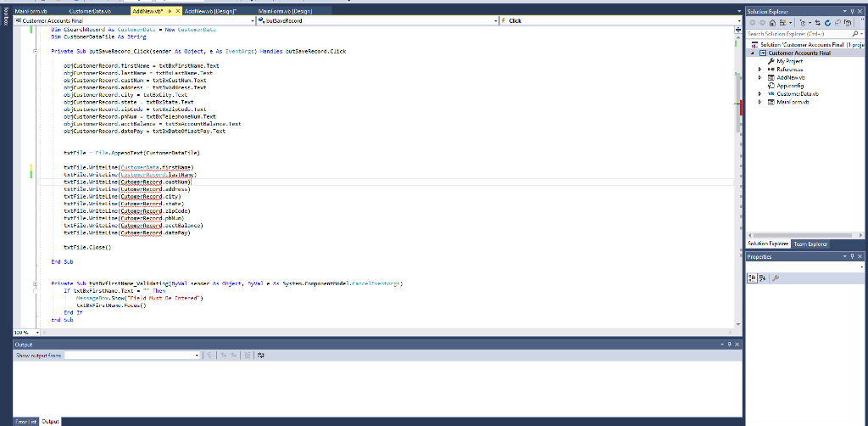Open the Team Explorer tab

810,244
